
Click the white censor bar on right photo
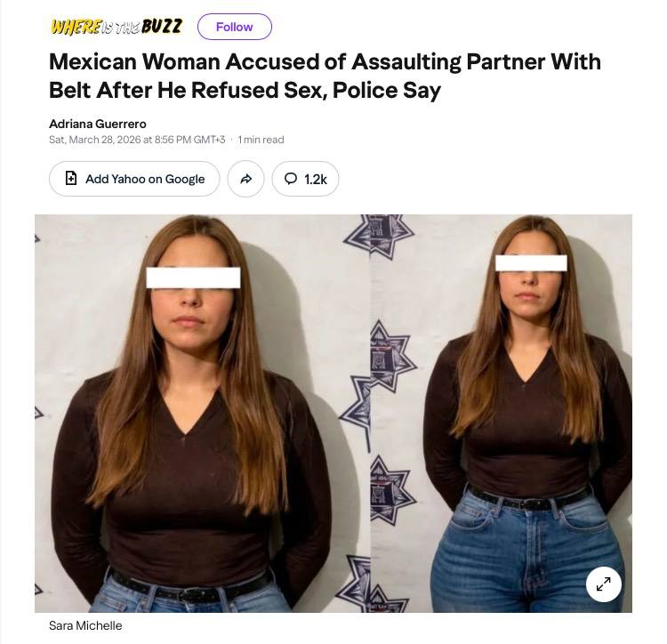click(531, 263)
